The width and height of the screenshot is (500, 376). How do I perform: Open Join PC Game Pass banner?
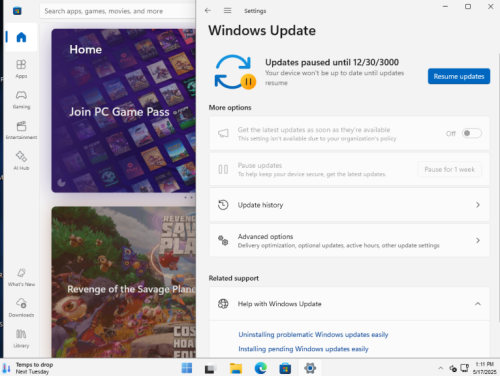123,111
